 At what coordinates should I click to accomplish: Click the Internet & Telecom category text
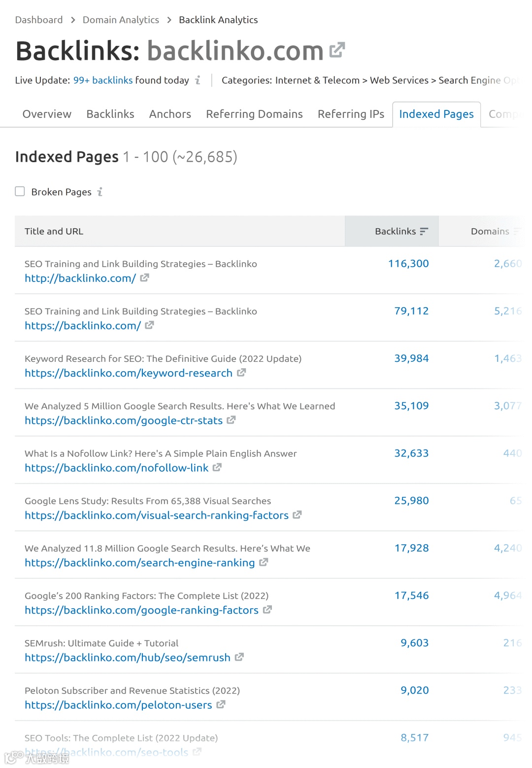(x=317, y=80)
